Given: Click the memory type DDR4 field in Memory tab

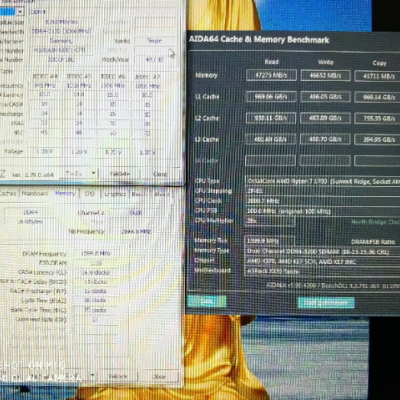Looking at the screenshot, I should (30, 212).
